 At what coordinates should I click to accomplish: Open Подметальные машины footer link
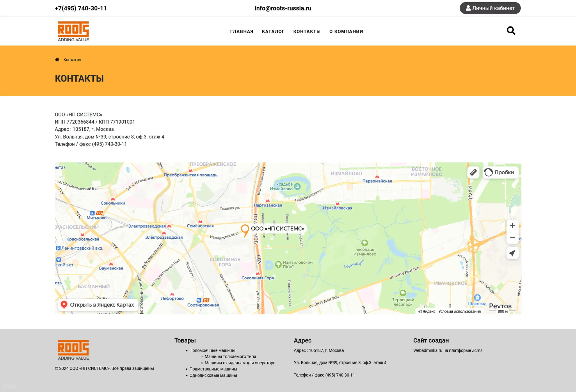pyautogui.click(x=213, y=369)
